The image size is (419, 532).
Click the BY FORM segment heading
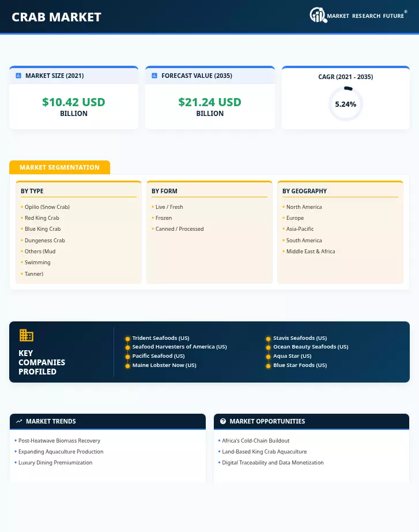(x=164, y=191)
